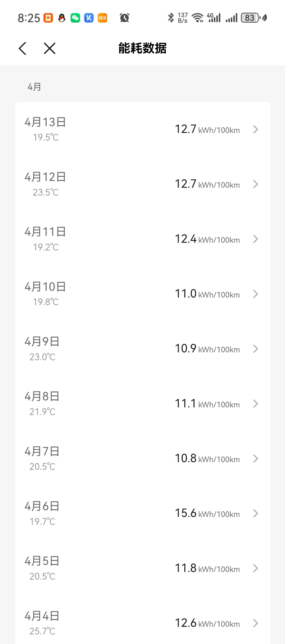Open the April 10 energy record
Viewport: 285px width, 644px height.
[142, 294]
